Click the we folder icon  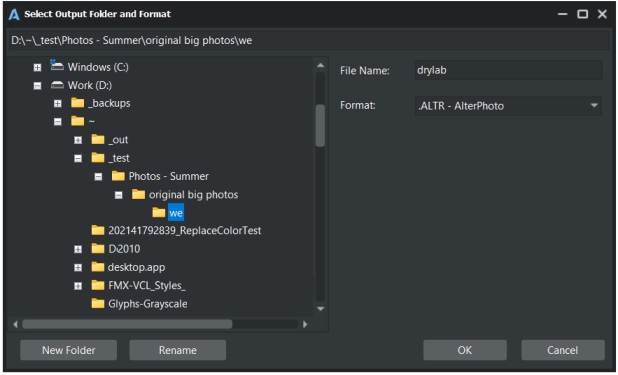(x=159, y=213)
